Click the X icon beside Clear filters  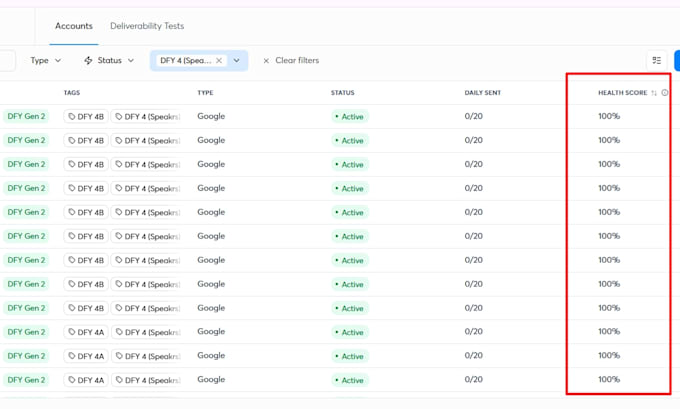(x=266, y=61)
